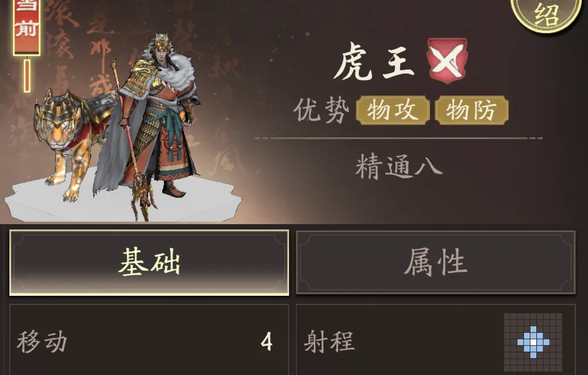This screenshot has height=375, width=588.
Task: Click the 射程 stat row label
Action: pyautogui.click(x=330, y=342)
